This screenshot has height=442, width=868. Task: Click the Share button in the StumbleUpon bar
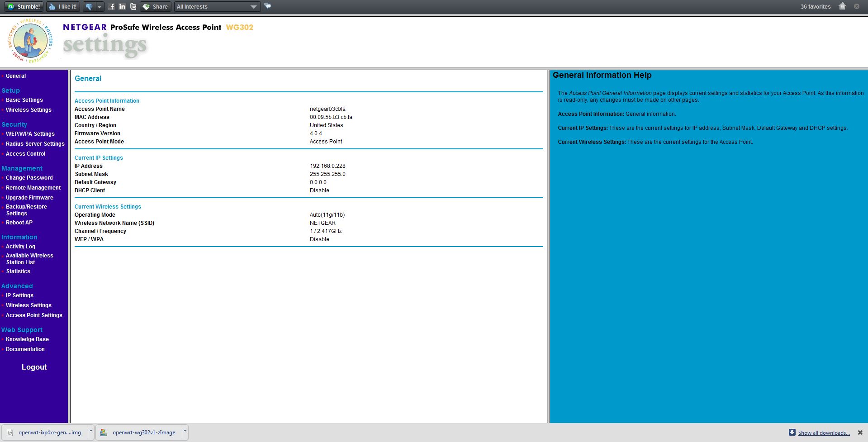[156, 7]
